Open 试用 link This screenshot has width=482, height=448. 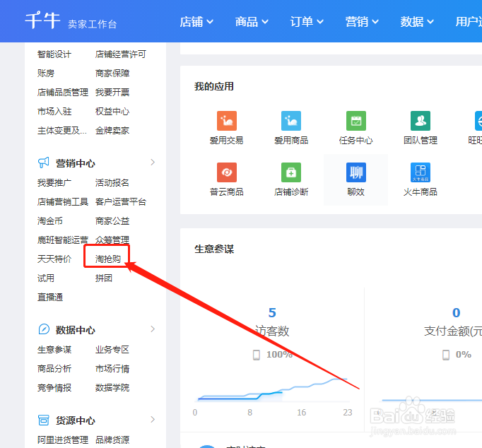click(46, 278)
